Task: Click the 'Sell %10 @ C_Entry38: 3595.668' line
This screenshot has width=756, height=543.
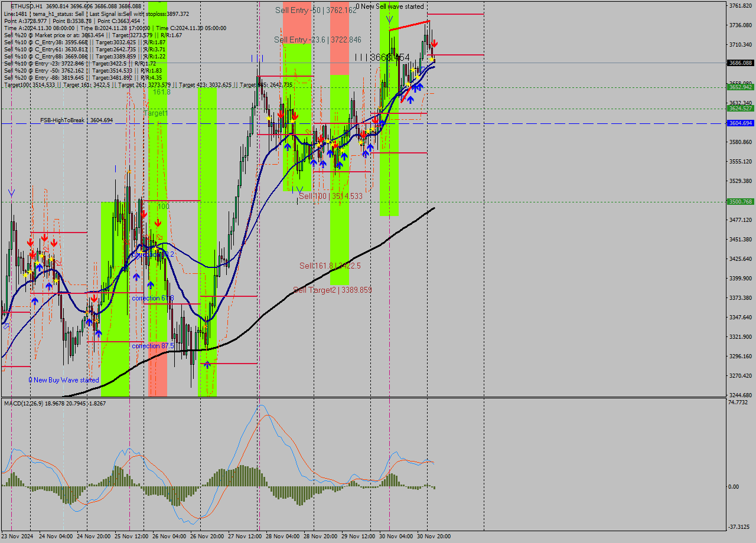Action: [x=84, y=42]
